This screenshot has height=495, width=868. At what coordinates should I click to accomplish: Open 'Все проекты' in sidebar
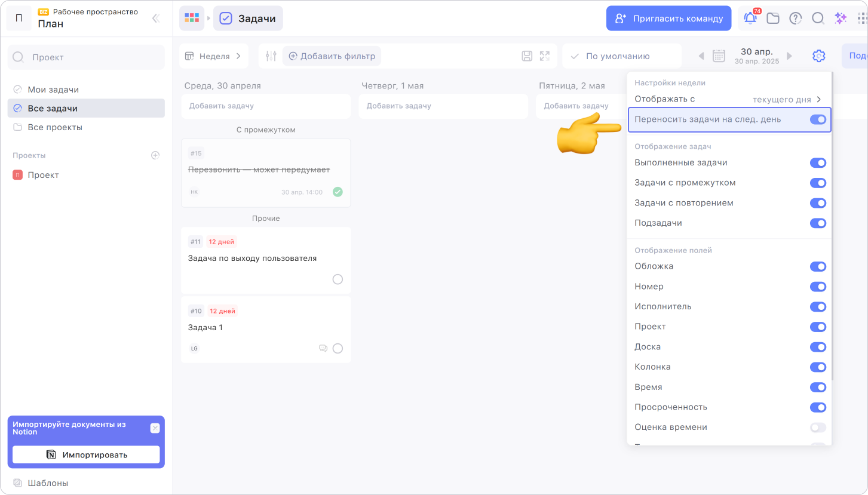(55, 127)
